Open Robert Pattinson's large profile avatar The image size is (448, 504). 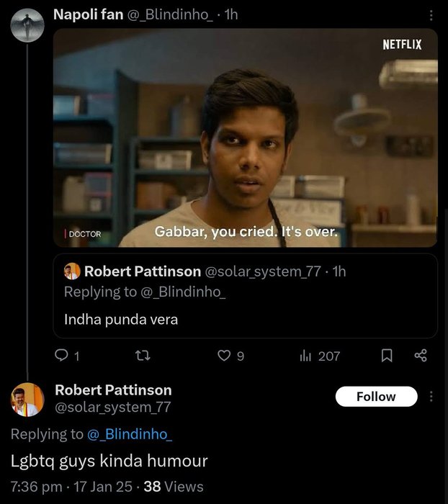click(28, 400)
